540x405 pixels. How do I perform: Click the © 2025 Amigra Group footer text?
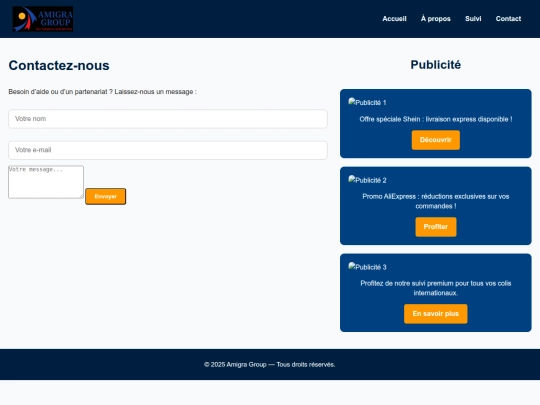pos(270,364)
